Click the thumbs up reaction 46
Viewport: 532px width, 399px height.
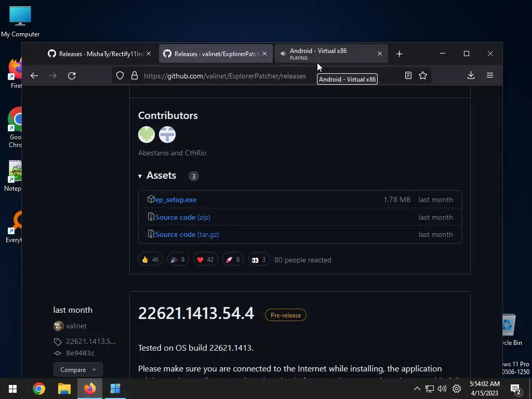[x=150, y=260]
